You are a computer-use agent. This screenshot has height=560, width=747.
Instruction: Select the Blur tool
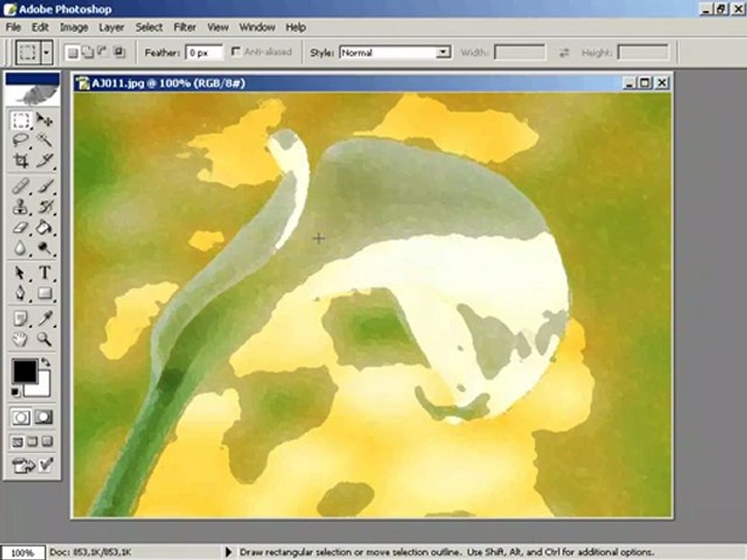pyautogui.click(x=20, y=247)
